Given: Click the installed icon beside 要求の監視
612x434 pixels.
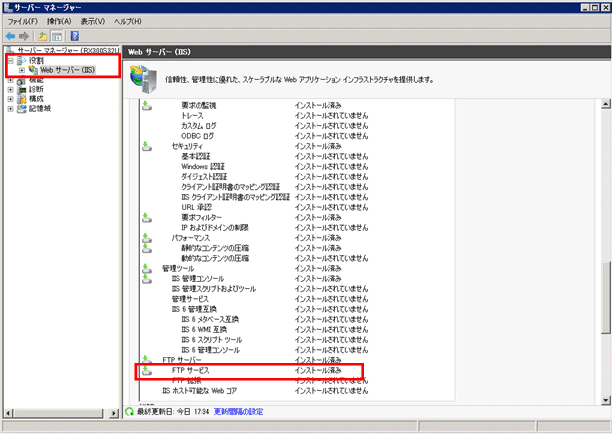Looking at the screenshot, I should 147,105.
